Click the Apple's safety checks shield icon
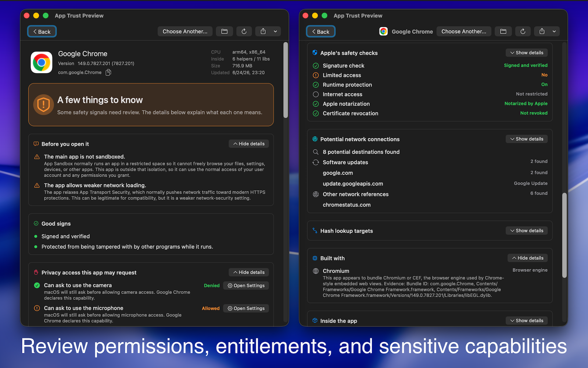The image size is (588, 368). pos(315,53)
